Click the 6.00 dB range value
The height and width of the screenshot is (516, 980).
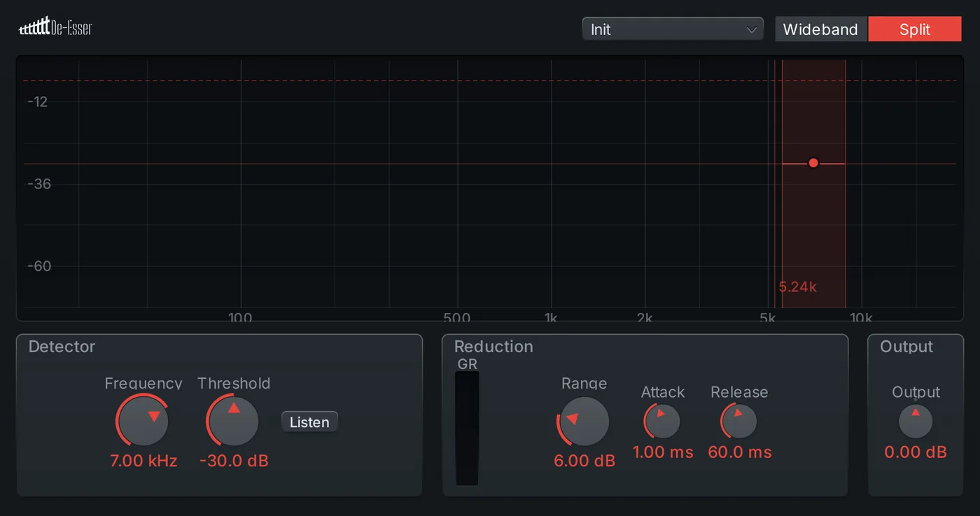pyautogui.click(x=584, y=461)
